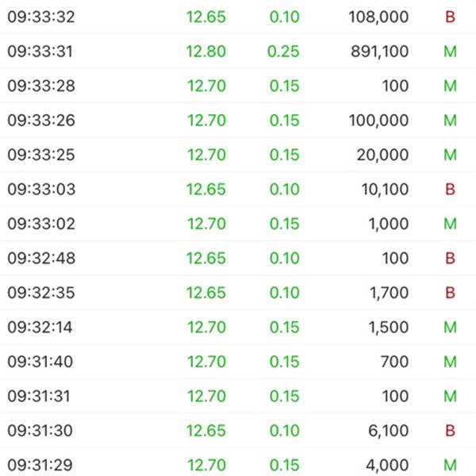
Task: Click the M marker on the 09:33:31 trade
Action: (450, 52)
